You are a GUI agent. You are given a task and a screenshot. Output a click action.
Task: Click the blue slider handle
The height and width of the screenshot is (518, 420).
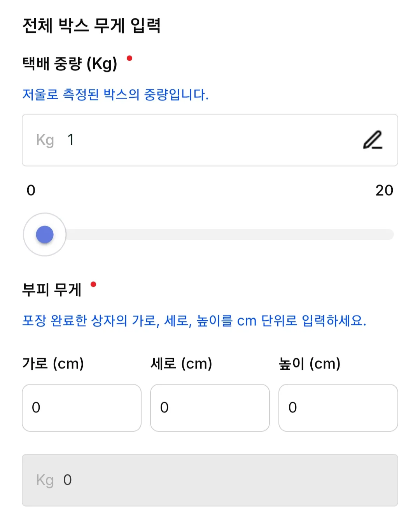pyautogui.click(x=45, y=235)
